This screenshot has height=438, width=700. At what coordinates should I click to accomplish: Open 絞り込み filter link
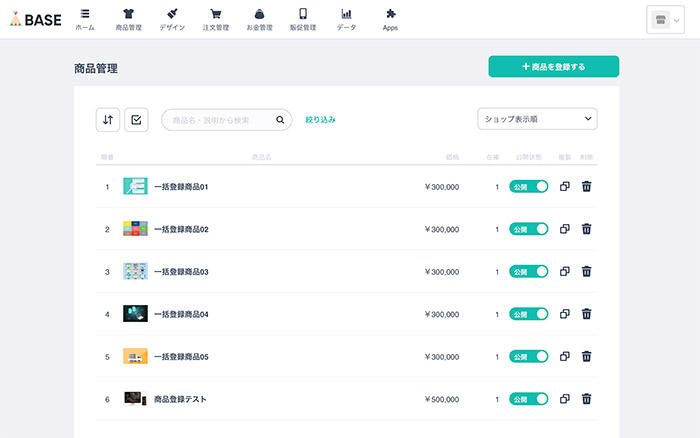coord(320,120)
